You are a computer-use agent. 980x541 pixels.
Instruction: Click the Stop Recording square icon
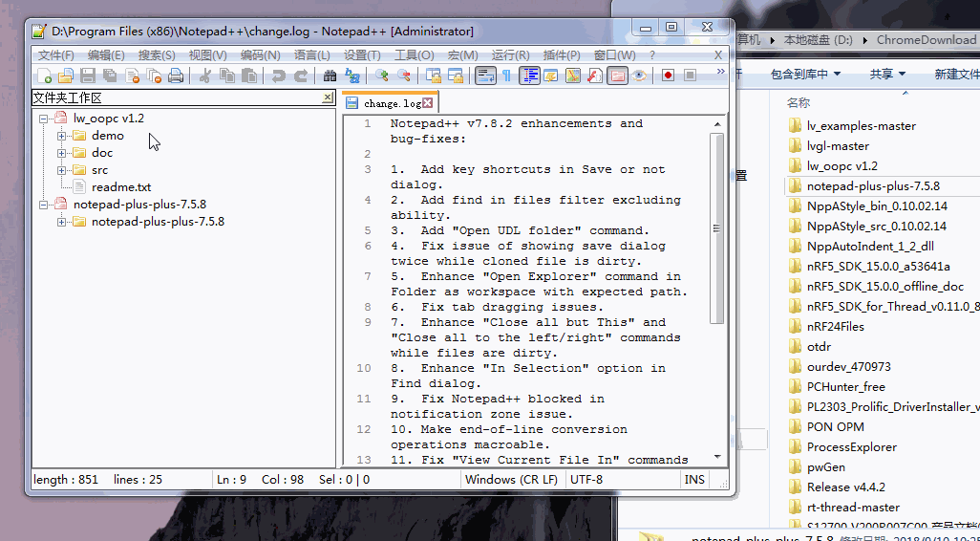(690, 76)
